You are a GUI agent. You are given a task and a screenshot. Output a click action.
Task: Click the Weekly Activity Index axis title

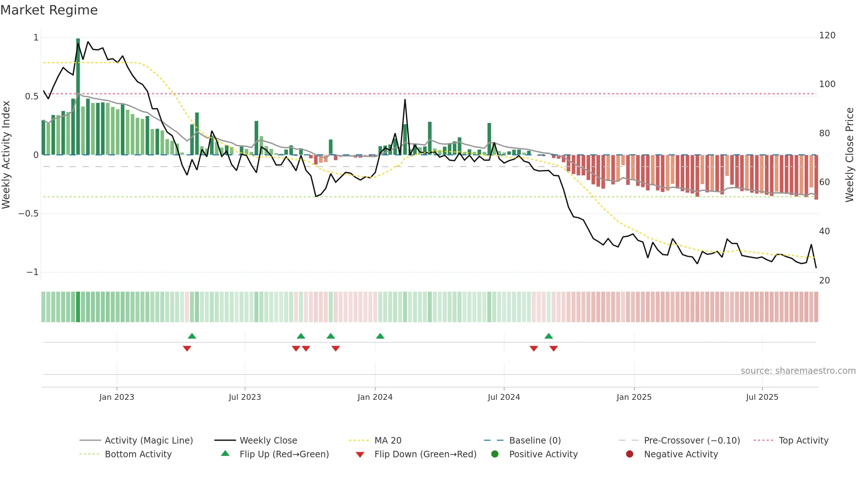point(6,155)
